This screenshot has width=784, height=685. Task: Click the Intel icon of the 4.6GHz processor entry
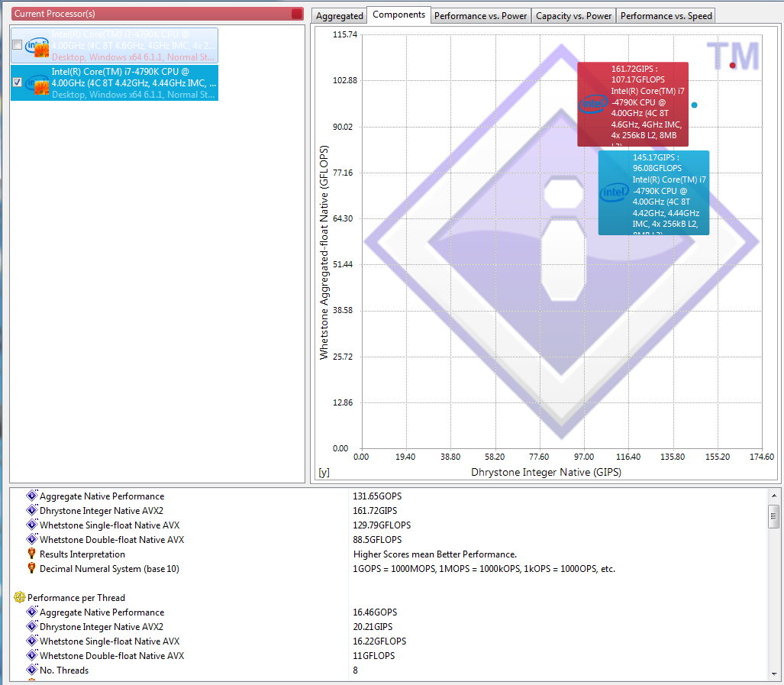click(x=37, y=47)
